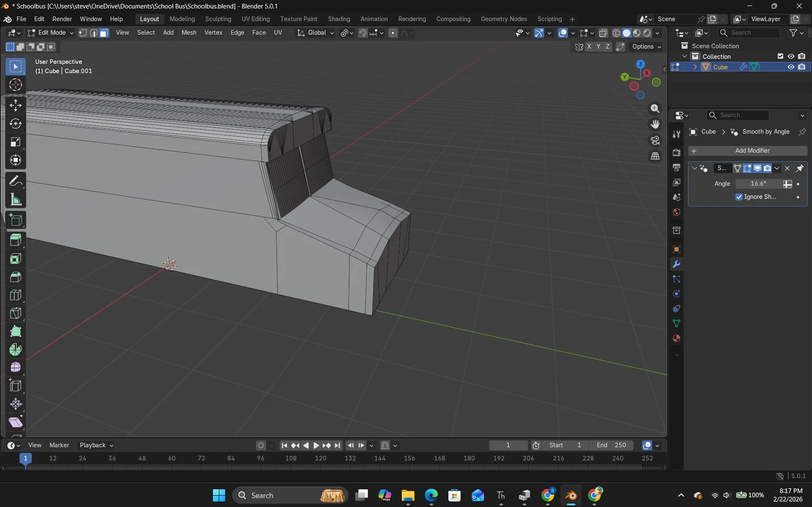This screenshot has width=812, height=507.
Task: Toggle Collection exclude checkbox in outliner
Action: [x=781, y=56]
